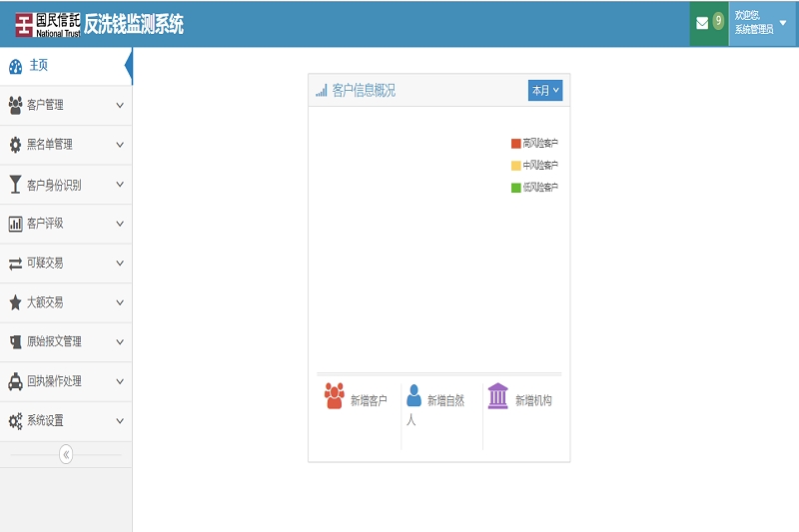Open the 可疑交易 menu label

coord(45,264)
